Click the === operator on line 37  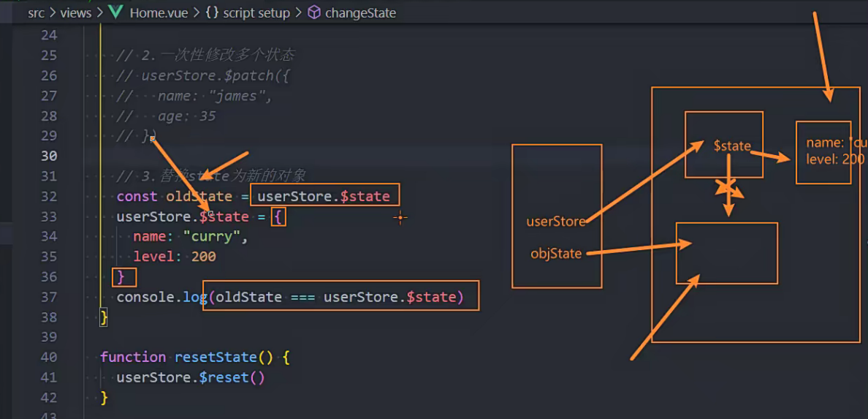pos(302,298)
